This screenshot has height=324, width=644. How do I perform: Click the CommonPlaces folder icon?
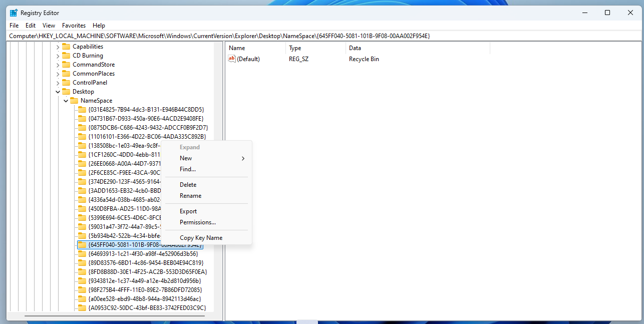click(x=66, y=74)
